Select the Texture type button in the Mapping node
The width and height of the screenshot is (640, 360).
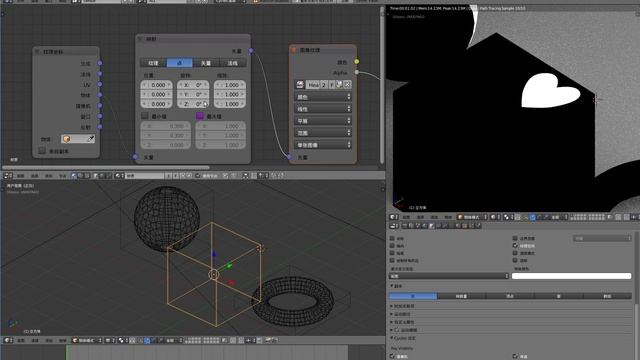point(153,63)
